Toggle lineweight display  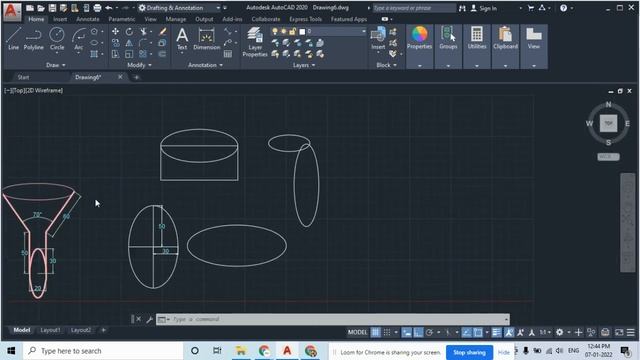click(x=496, y=333)
